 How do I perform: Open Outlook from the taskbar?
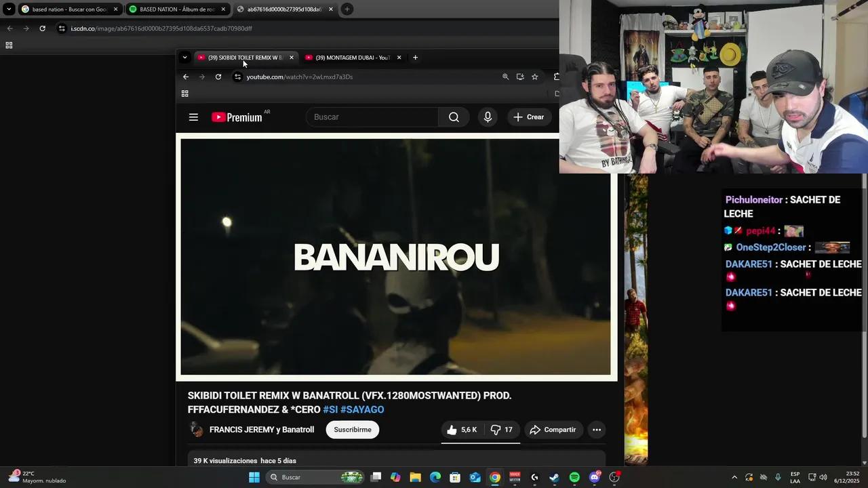[475, 477]
